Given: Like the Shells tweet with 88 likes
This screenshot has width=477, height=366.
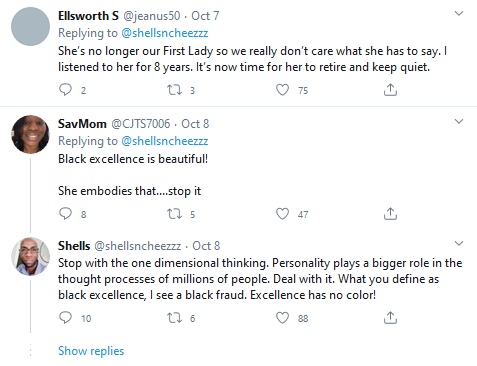Looking at the screenshot, I should pyautogui.click(x=282, y=318).
